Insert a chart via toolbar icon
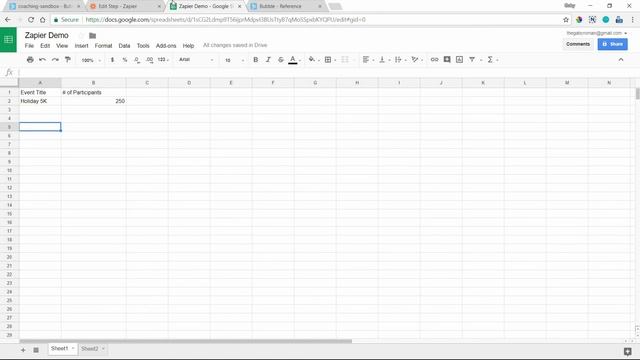Image resolution: width=640 pixels, height=360 pixels. pos(459,60)
